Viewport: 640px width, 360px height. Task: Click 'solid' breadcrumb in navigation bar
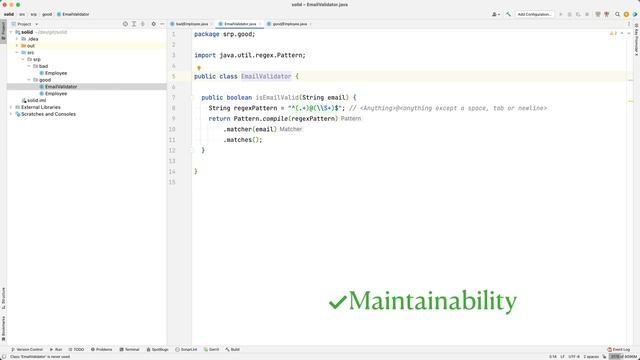9,14
